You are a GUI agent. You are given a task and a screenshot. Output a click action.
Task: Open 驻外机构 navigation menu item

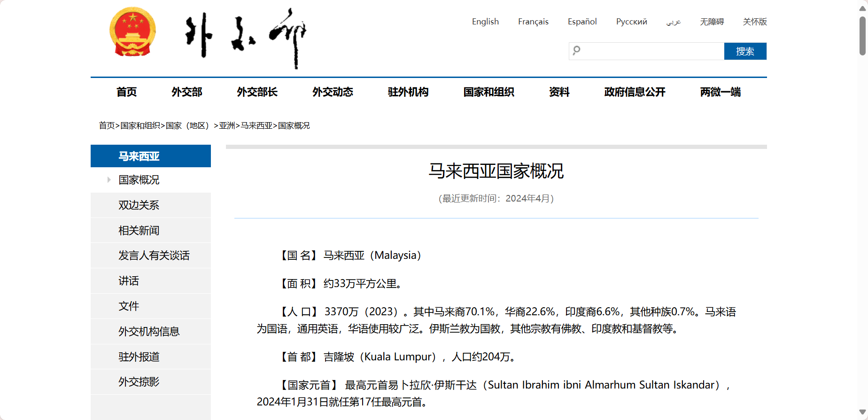tap(408, 92)
